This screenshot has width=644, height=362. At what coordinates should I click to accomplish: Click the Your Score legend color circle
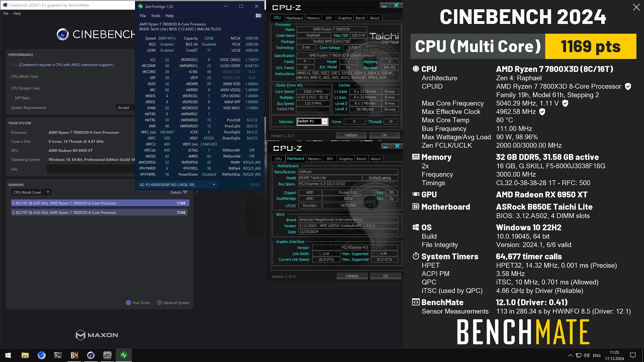pos(128,303)
